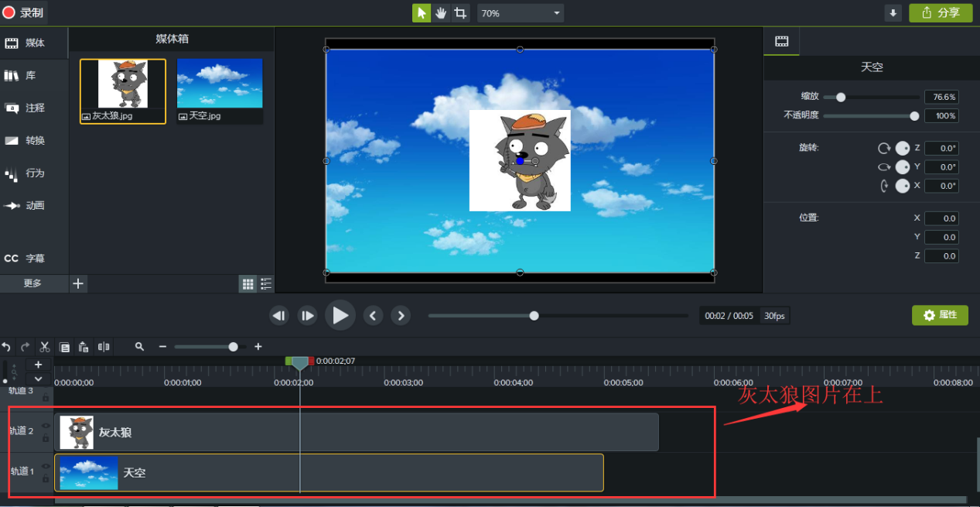Viewport: 980px width, 507px height.
Task: Toggle the lock on 轨道 1
Action: 46,478
